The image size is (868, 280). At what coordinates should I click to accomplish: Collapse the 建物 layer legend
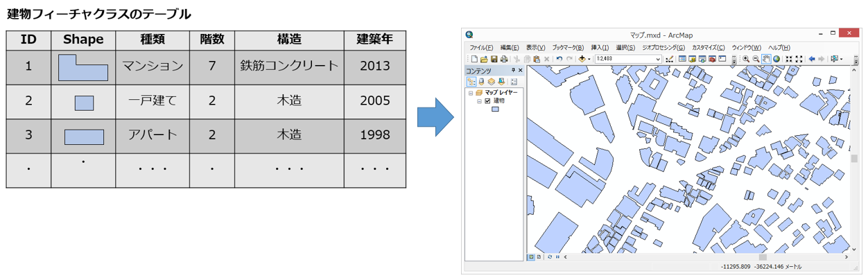(x=479, y=101)
